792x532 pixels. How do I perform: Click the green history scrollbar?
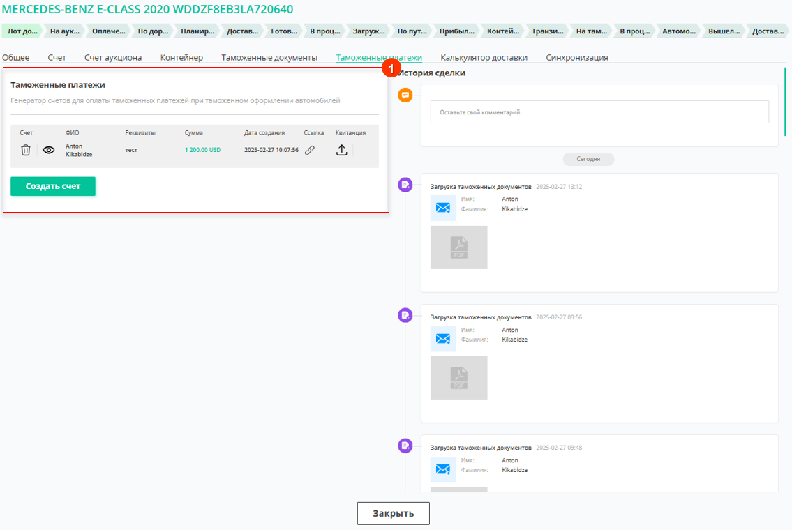785,102
